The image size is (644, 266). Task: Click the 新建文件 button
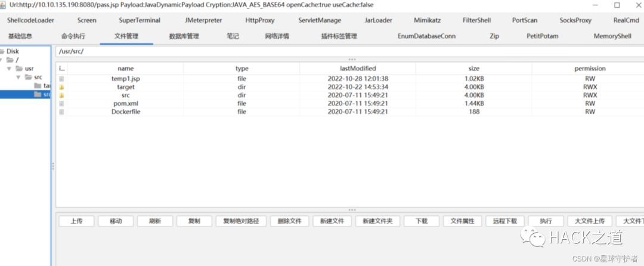[332, 221]
